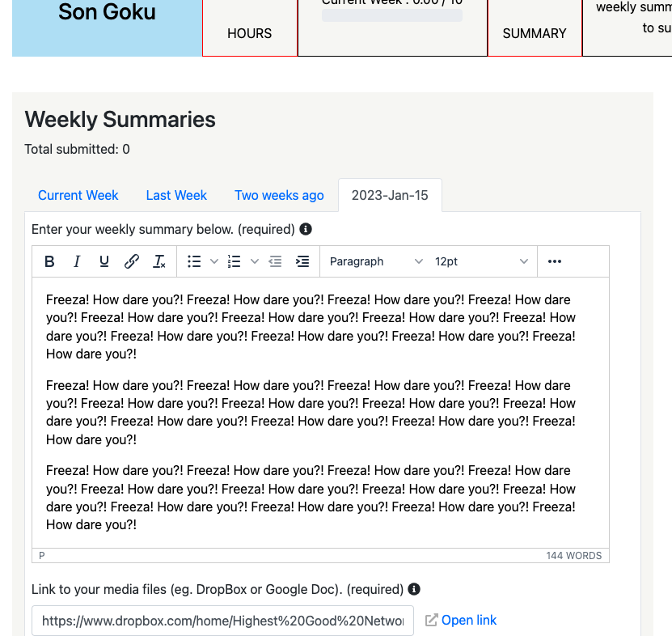Viewport: 672px width, 636px height.
Task: Reveal more toolbar options with ellipsis
Action: 555,261
